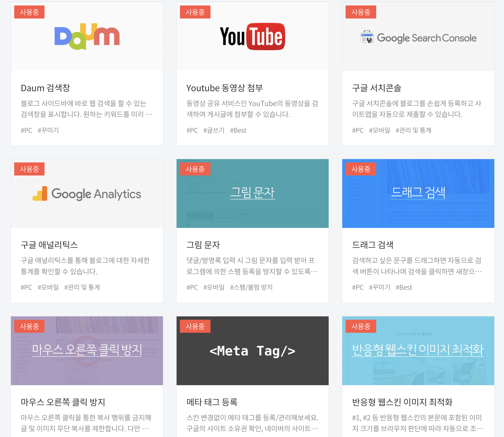Click 스킨 변경없이 메타 태그를 description
The image size is (504, 437).
252,423
